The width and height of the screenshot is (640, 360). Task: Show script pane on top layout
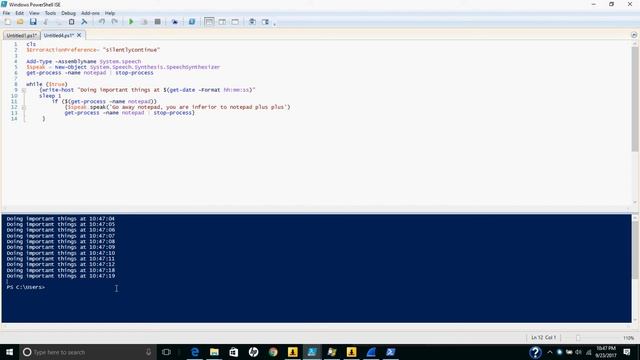(x=209, y=22)
